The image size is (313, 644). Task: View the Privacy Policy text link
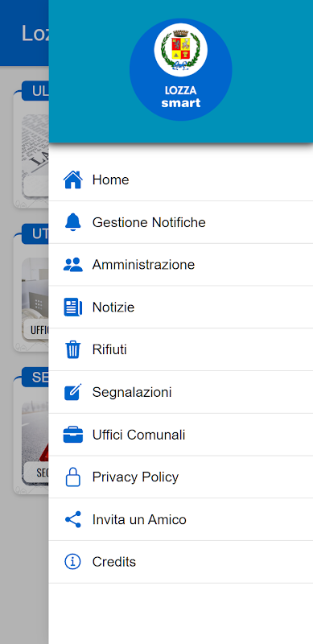click(135, 477)
